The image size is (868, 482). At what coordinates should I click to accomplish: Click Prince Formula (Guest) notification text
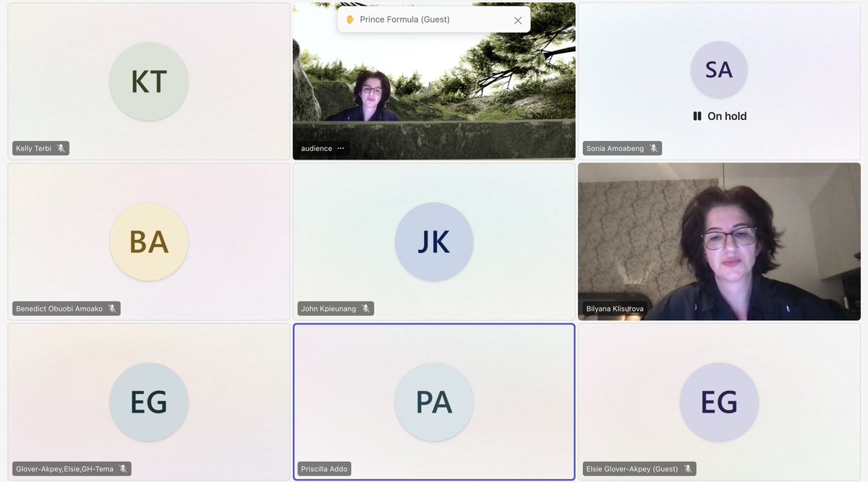pyautogui.click(x=405, y=20)
